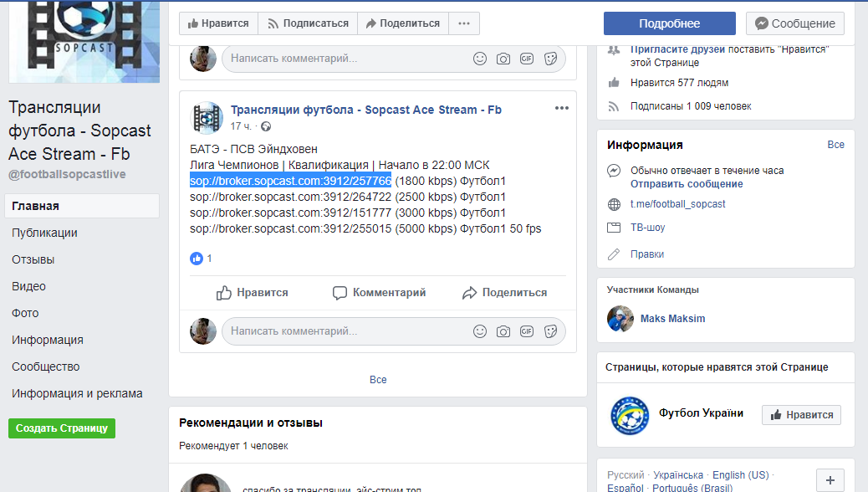This screenshot has height=492, width=868.
Task: Click the blue like reaction icon
Action: tap(197, 259)
